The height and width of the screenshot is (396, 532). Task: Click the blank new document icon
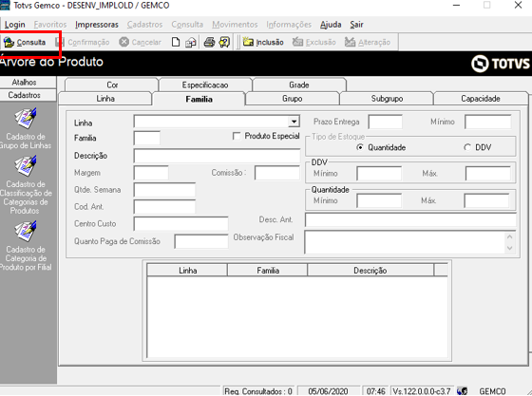[176, 43]
